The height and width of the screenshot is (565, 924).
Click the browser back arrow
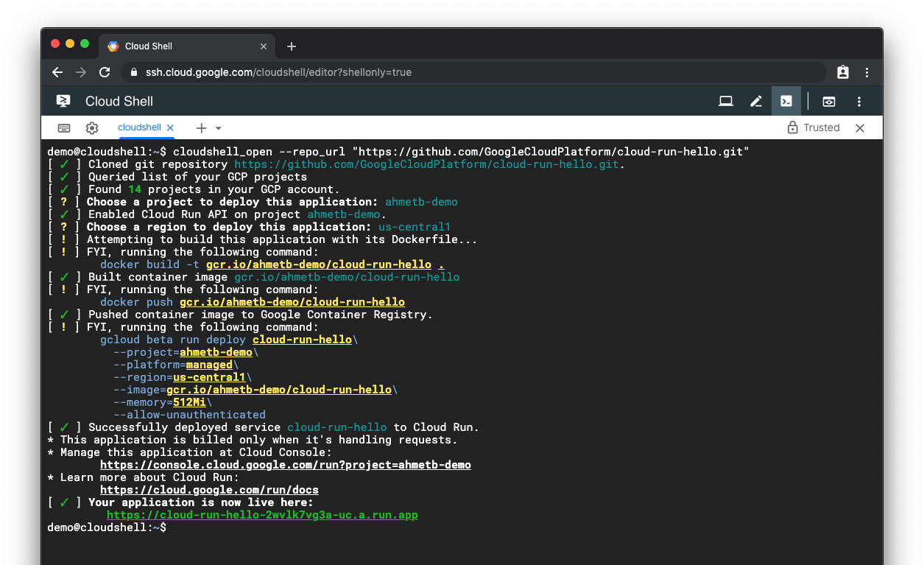(x=57, y=72)
